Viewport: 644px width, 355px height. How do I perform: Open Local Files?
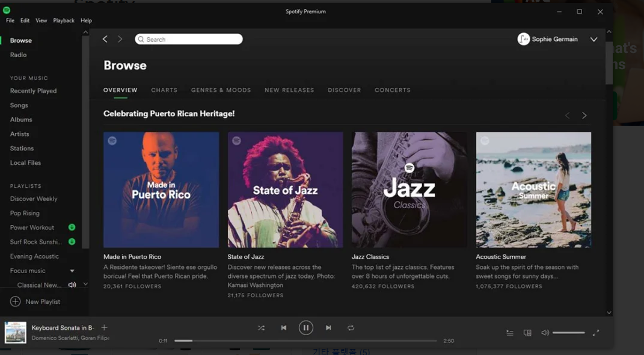25,162
